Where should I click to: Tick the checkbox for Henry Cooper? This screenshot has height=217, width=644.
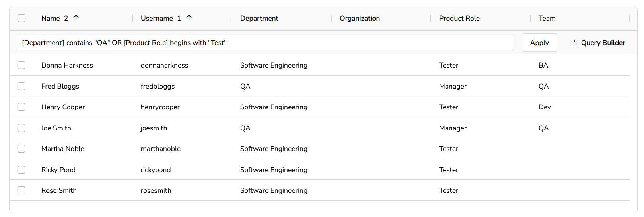click(x=21, y=107)
